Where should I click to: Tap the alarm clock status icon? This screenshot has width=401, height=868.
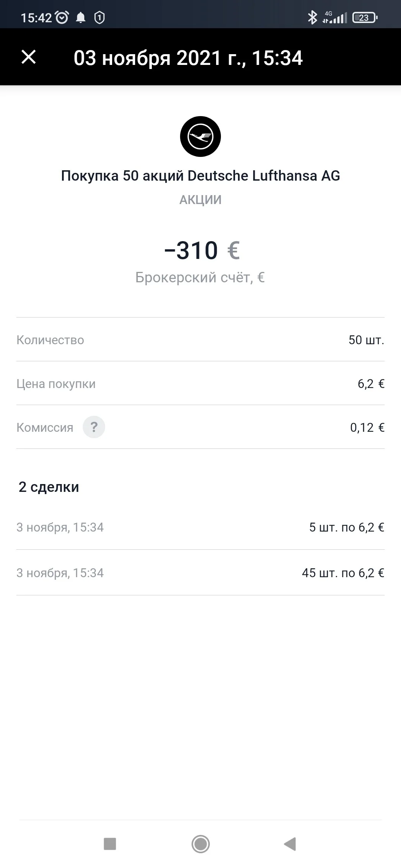[x=62, y=17]
